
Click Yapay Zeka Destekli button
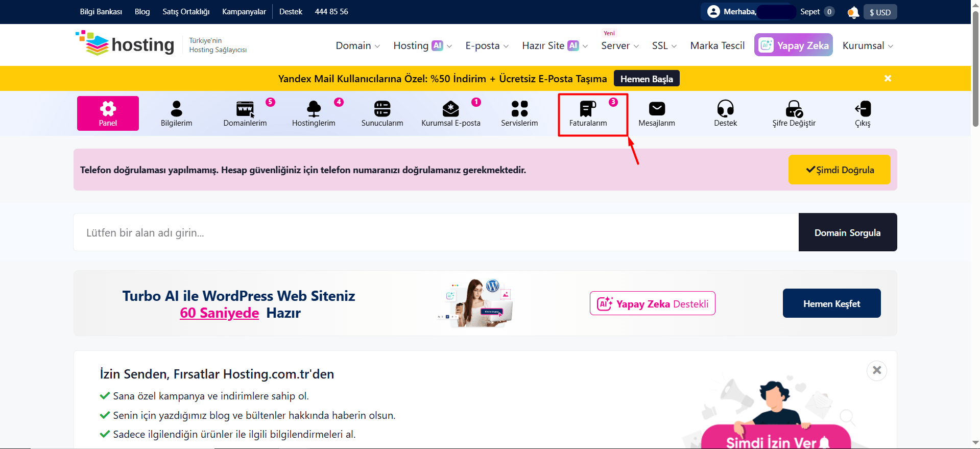(653, 303)
